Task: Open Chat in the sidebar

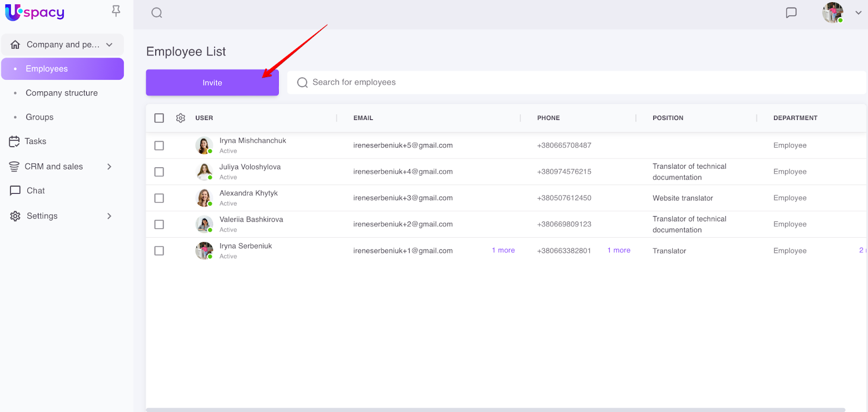Action: coord(35,191)
